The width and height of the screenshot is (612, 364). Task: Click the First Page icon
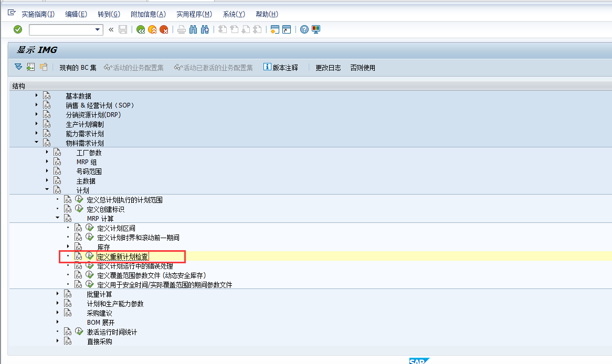click(223, 29)
